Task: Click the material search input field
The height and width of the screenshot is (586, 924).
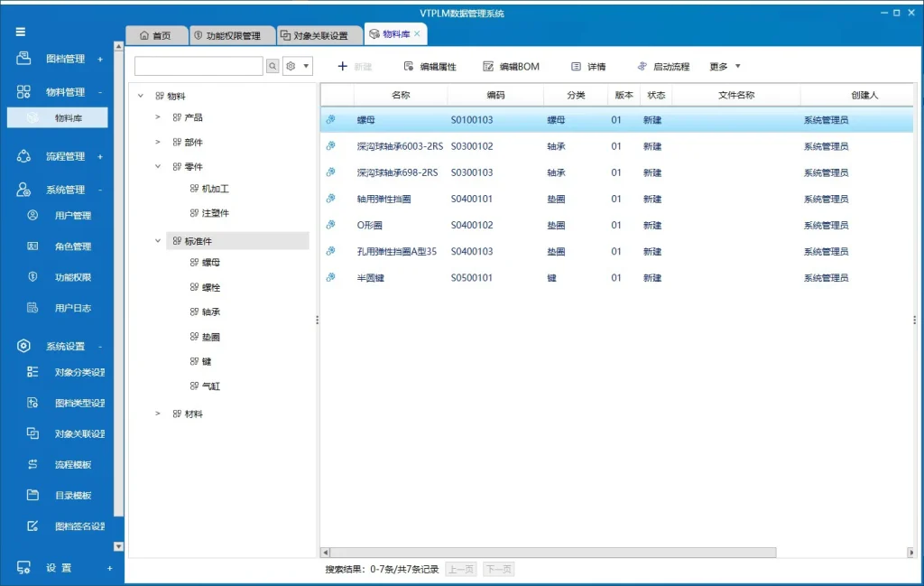Action: (199, 66)
